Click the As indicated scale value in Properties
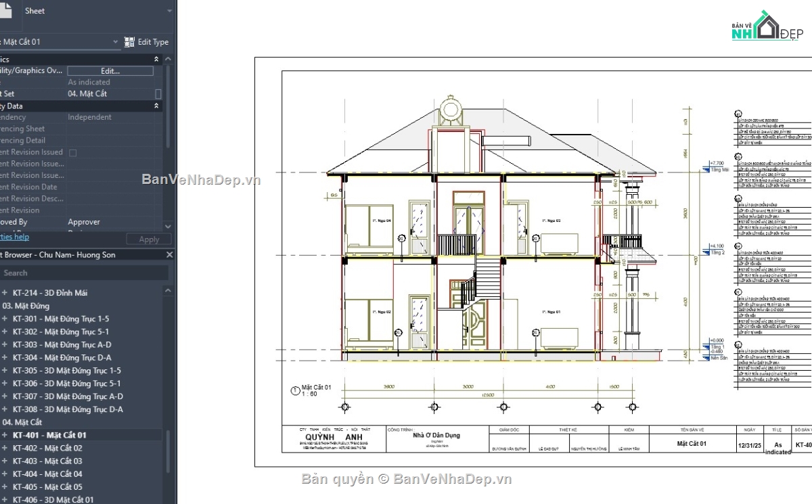Viewport: 812px width, 504px height. tap(89, 83)
